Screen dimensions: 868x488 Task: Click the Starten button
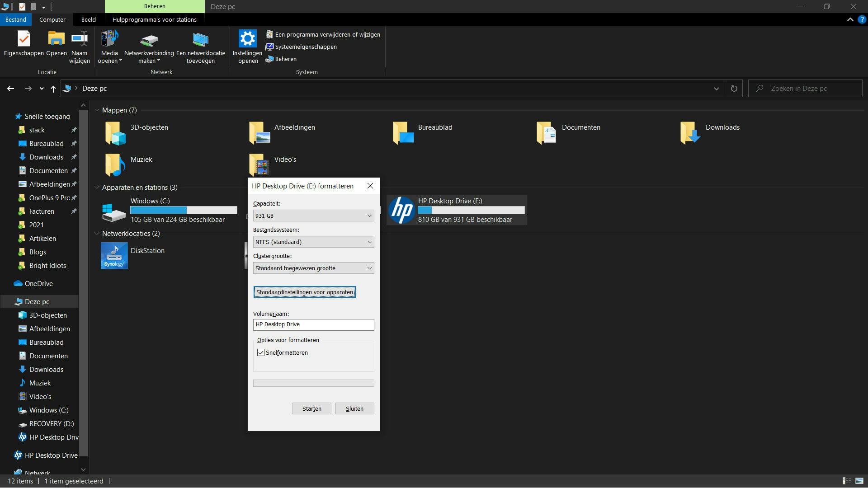(x=311, y=409)
